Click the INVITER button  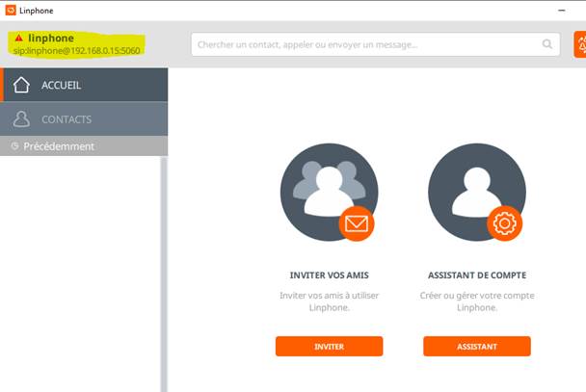coord(330,346)
